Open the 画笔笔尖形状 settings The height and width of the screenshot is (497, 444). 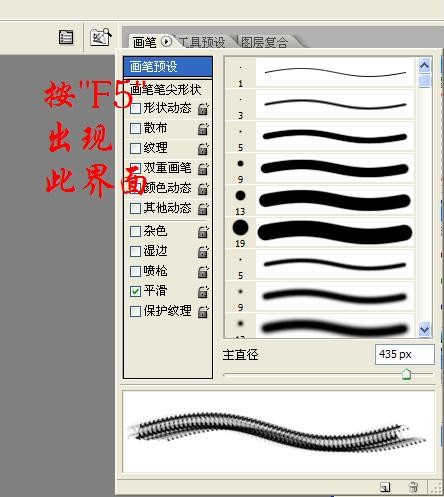click(166, 89)
